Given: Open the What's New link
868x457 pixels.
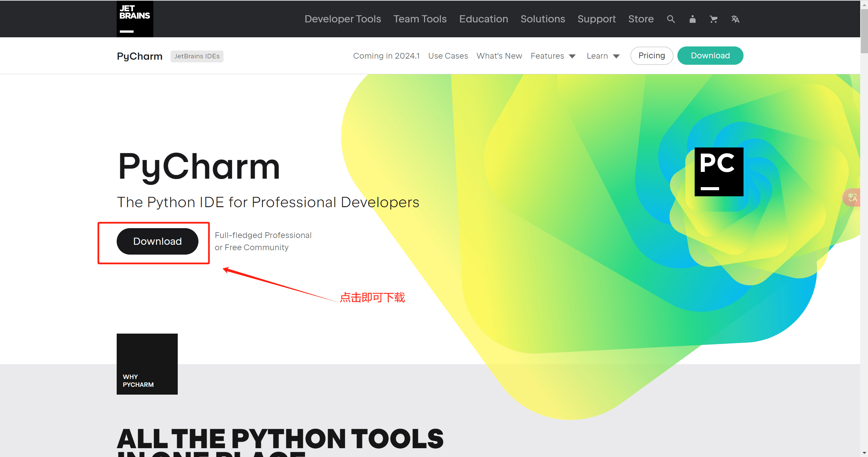Looking at the screenshot, I should point(499,56).
